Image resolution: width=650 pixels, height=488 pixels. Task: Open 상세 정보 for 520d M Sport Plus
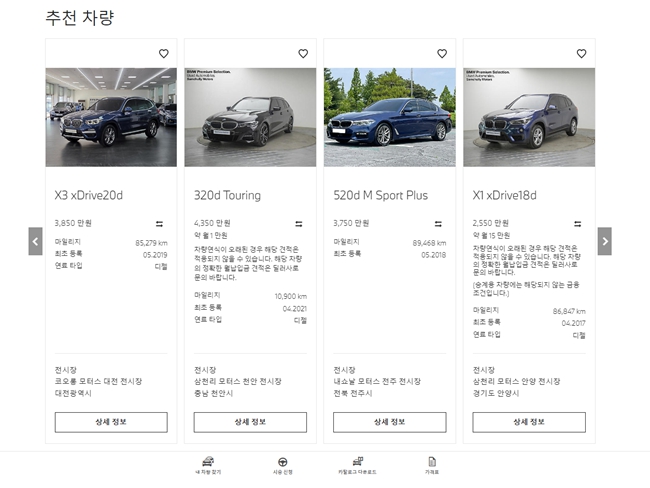[x=390, y=422]
